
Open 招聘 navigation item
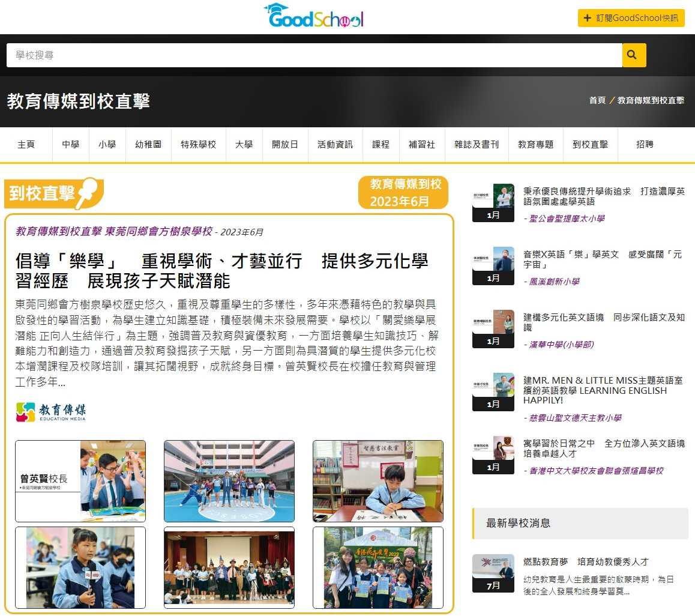coord(645,145)
